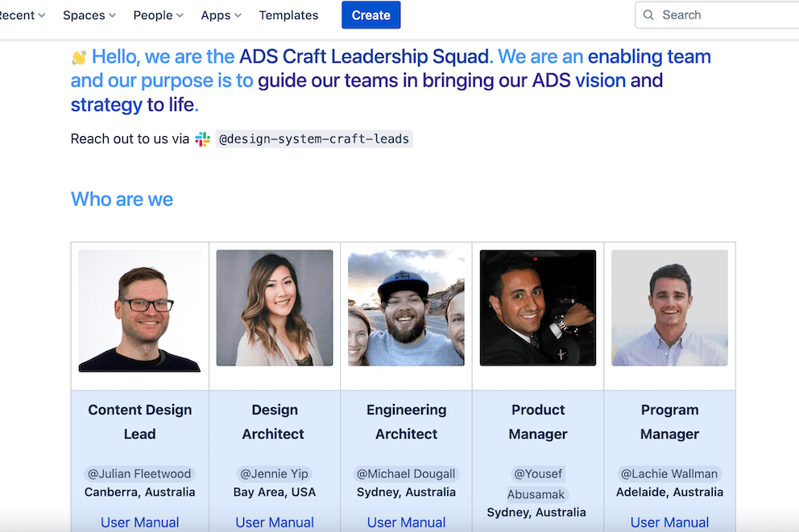Click the @Michael Dougall mention
This screenshot has height=532, width=799.
[406, 473]
